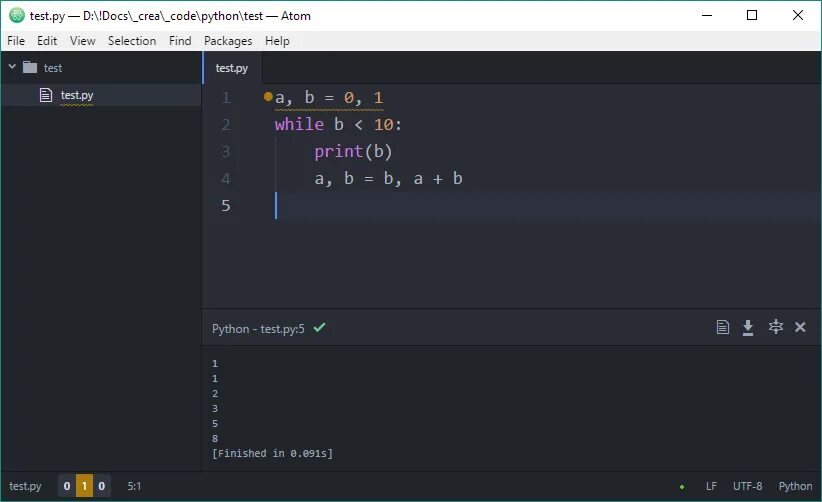Click line number 2 in the gutter
This screenshot has height=502, width=822.
tap(225, 125)
